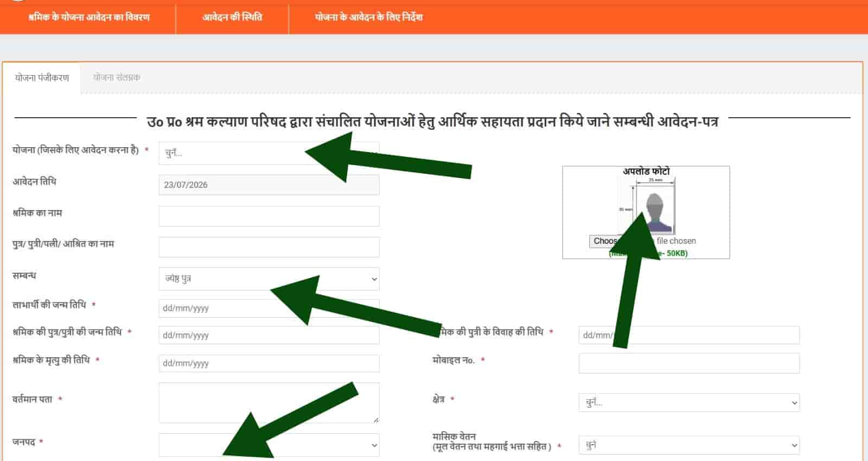The width and height of the screenshot is (868, 461).
Task: Open the मासिक वेतन dropdown
Action: 689,445
